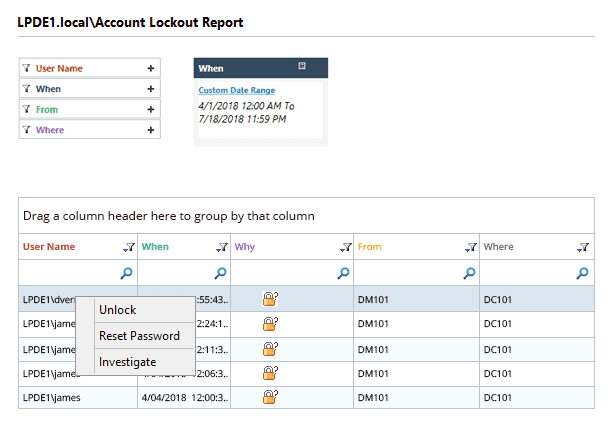The width and height of the screenshot is (612, 430).
Task: Click search magnifier under When column
Action: 221,273
